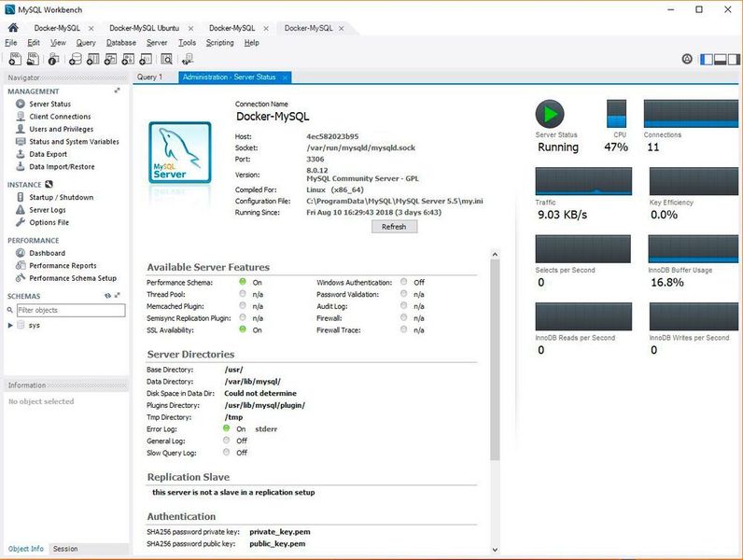Open Startup / Shutdown under Instance
743x560 pixels.
click(61, 197)
